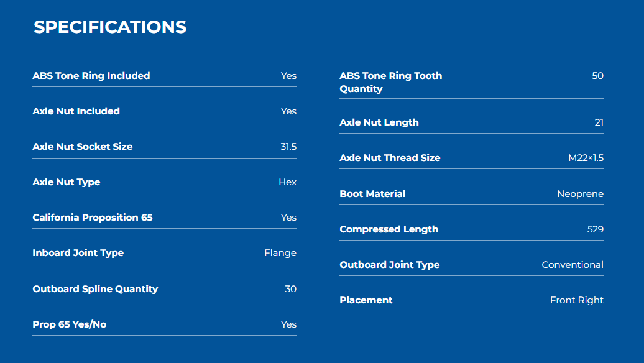The image size is (644, 363).
Task: Click the ABS Tone Ring Tooth Quantity label
Action: click(390, 82)
